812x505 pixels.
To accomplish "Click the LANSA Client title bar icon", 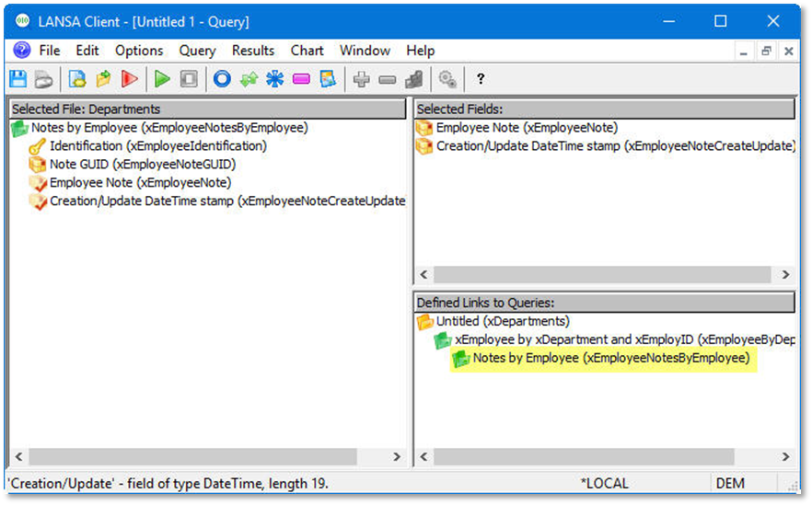I will coord(22,21).
